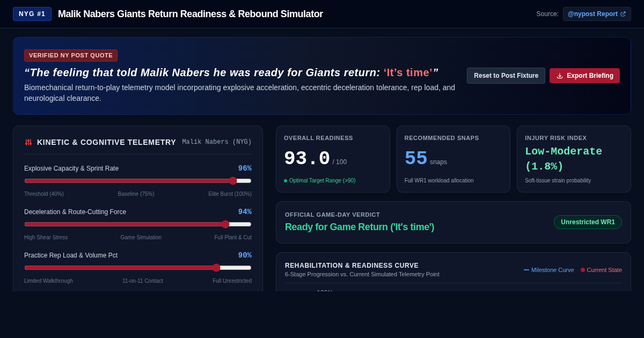Viewport: 644px width, 338px height.
Task: Click the 'Threshold (40%)' slider label
Action: click(44, 194)
